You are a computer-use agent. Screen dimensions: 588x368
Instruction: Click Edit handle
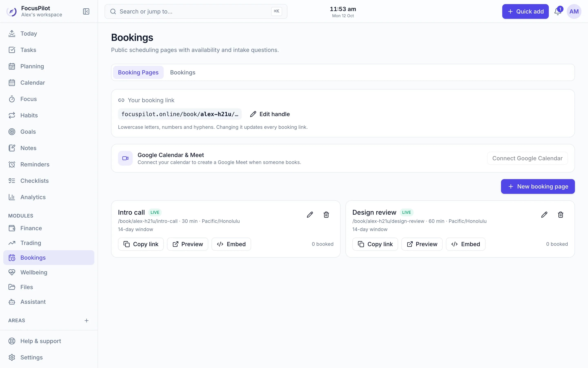[x=270, y=114]
